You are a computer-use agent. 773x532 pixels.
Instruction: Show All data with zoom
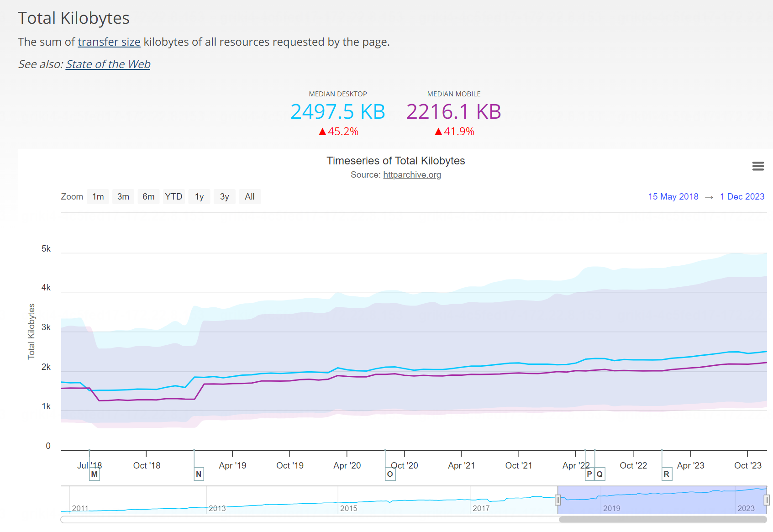point(250,197)
